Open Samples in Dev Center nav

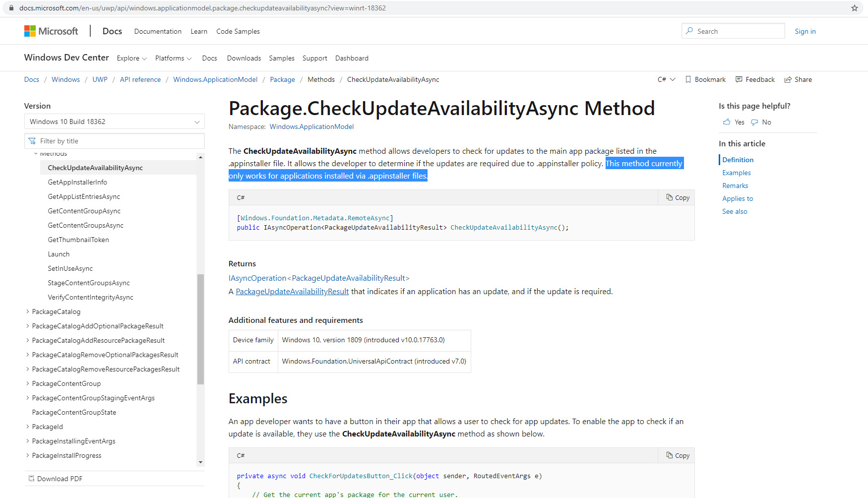[x=282, y=58]
